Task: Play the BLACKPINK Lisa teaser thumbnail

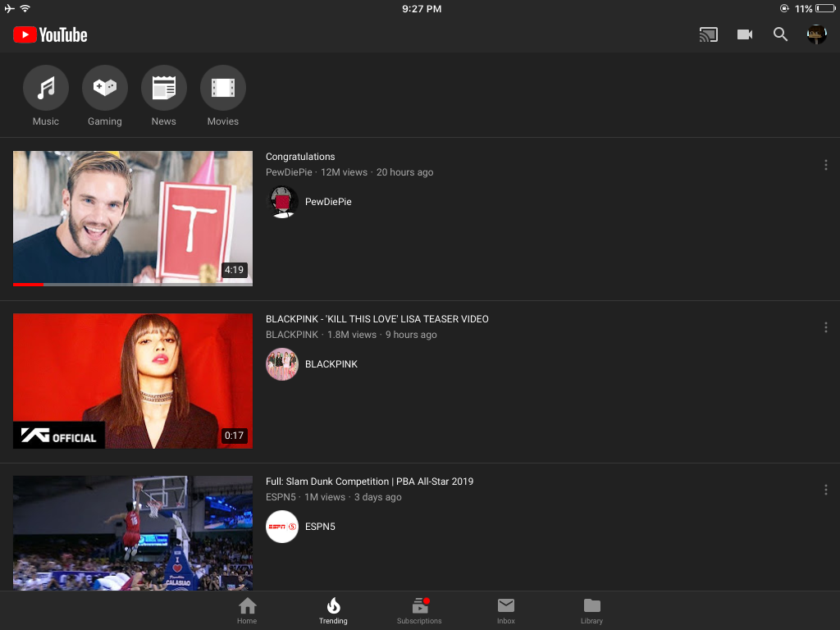Action: pyautogui.click(x=133, y=381)
